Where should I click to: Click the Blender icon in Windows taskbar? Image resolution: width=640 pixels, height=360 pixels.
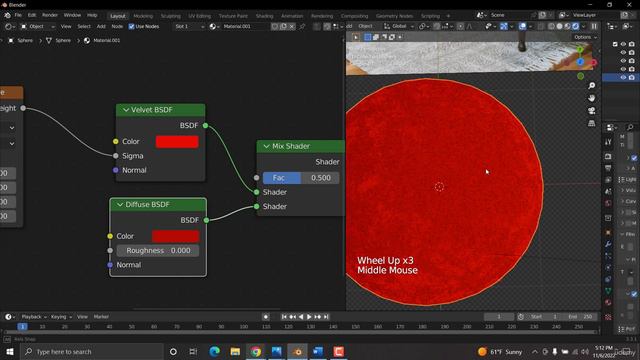click(x=297, y=351)
